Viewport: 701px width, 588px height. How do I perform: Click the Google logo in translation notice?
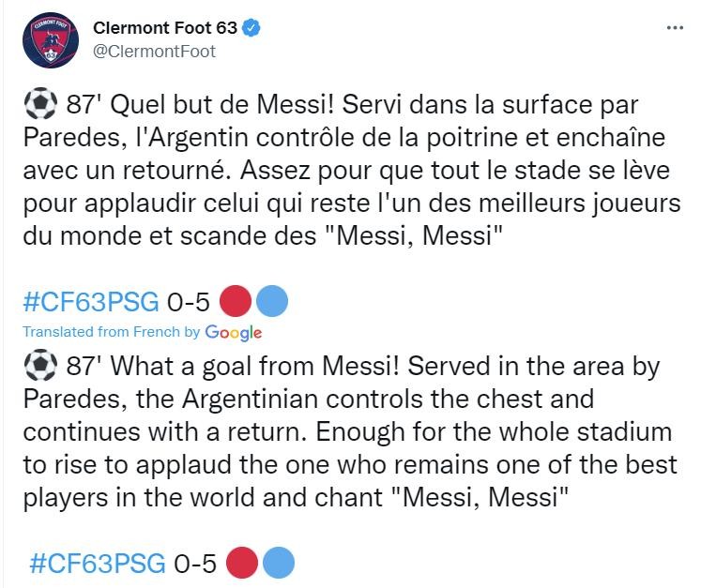[234, 333]
